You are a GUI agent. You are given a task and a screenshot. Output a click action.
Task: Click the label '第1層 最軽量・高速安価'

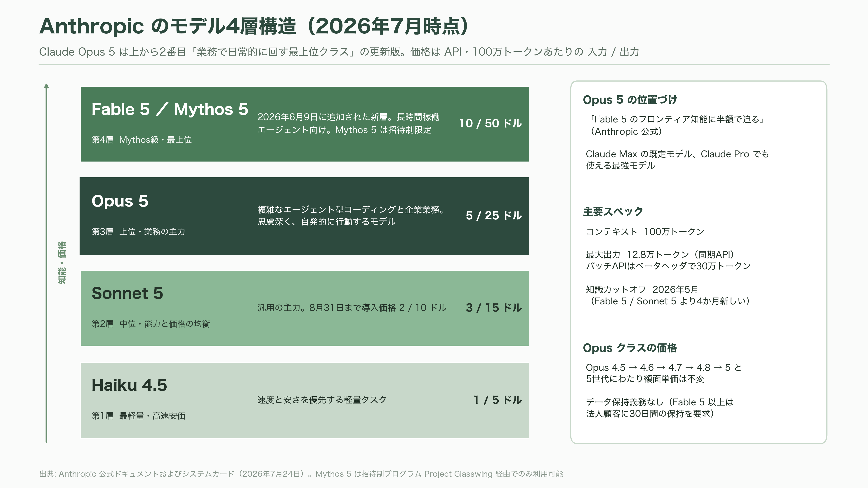pyautogui.click(x=138, y=416)
